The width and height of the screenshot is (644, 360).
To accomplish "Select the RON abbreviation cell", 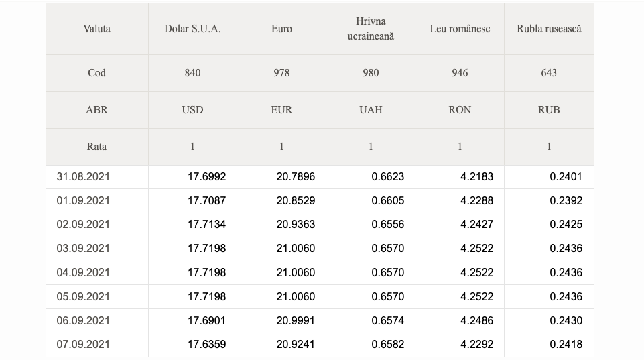I will [x=460, y=110].
